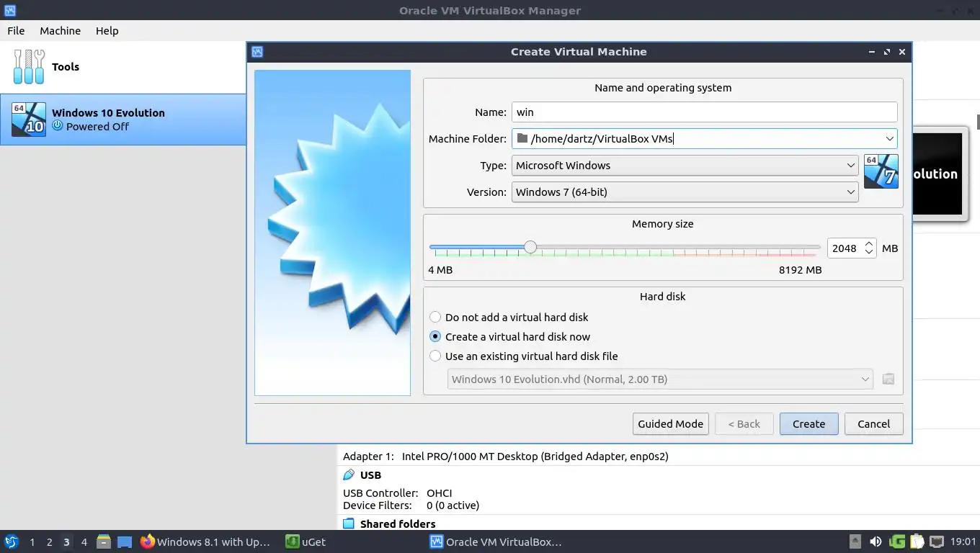Click the browse disk file icon beside the Windows 10 Evolution.vhd field
Viewport: 980px width, 553px height.
(x=888, y=379)
